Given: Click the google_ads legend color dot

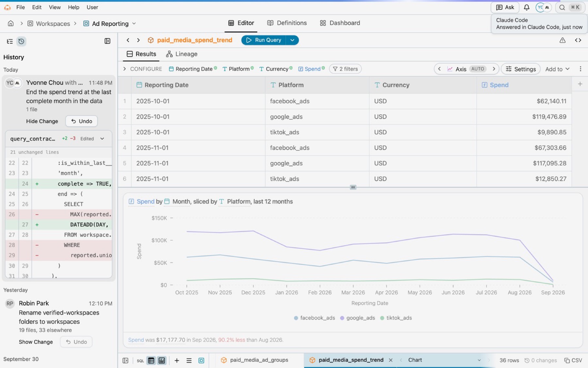Looking at the screenshot, I should click(x=342, y=318).
